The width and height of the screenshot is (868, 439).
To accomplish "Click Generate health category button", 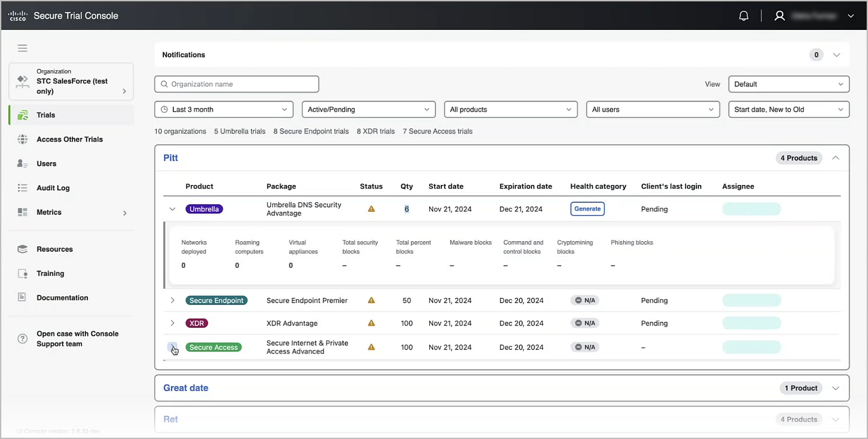I will (587, 209).
